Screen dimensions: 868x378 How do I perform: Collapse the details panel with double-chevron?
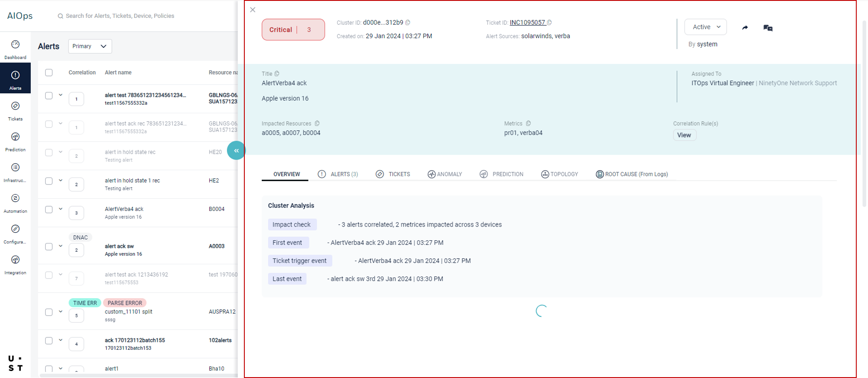tap(236, 151)
